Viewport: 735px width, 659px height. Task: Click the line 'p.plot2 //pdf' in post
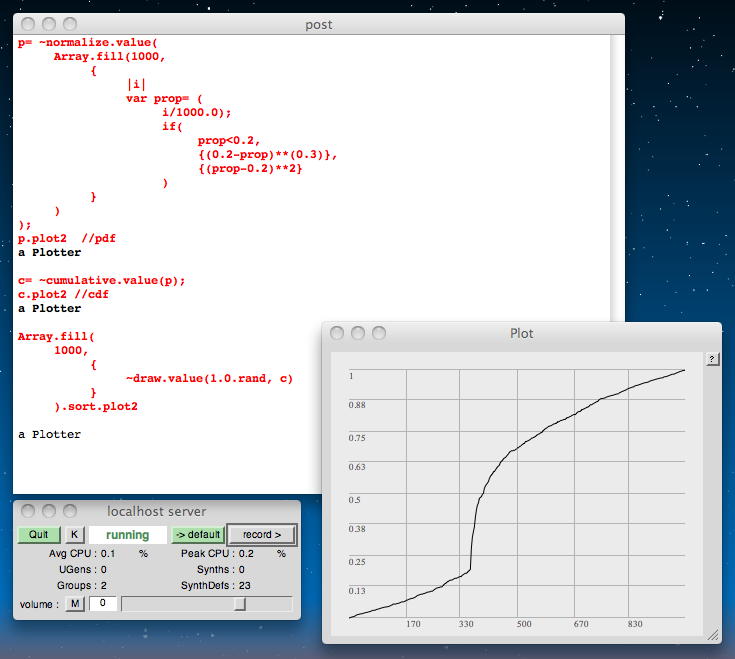[x=67, y=239]
